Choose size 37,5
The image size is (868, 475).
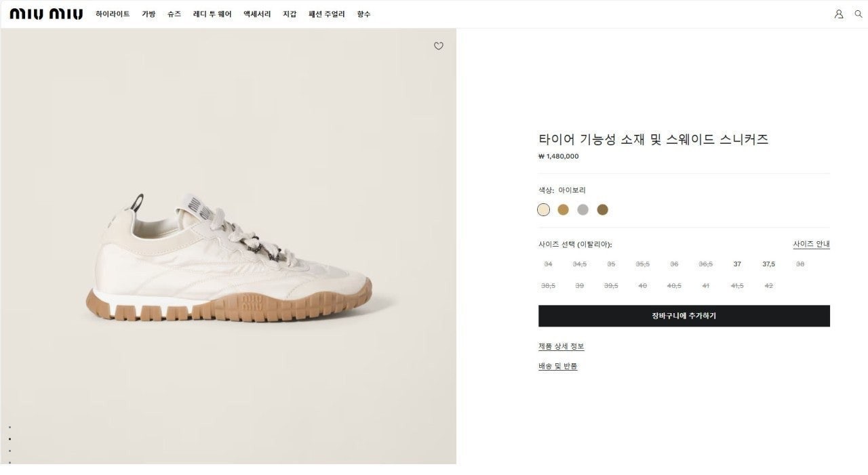(768, 264)
